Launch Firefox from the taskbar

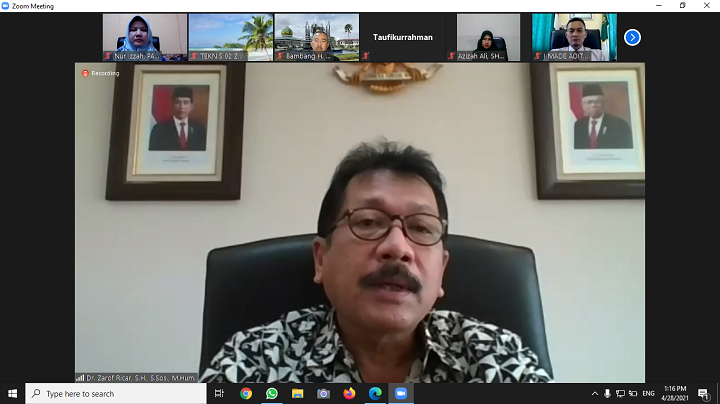click(x=349, y=394)
